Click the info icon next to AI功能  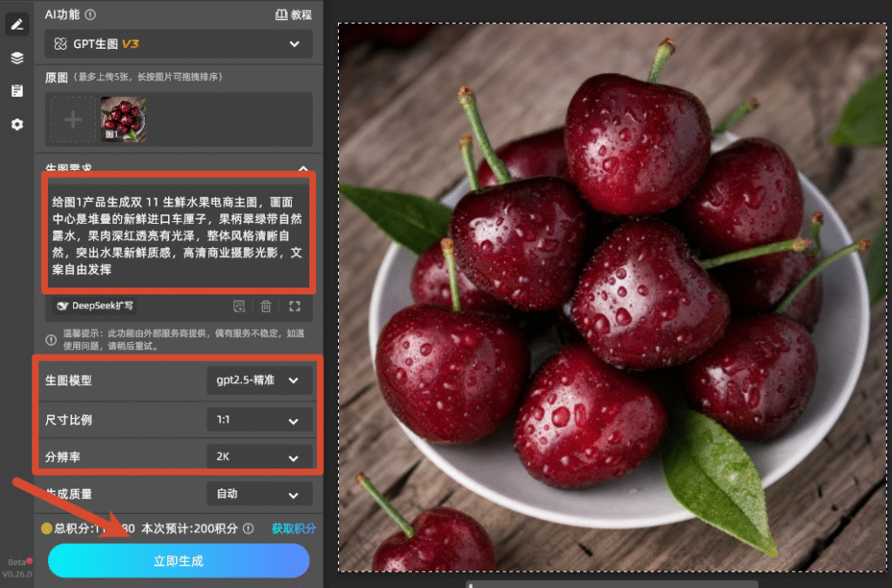tap(91, 15)
